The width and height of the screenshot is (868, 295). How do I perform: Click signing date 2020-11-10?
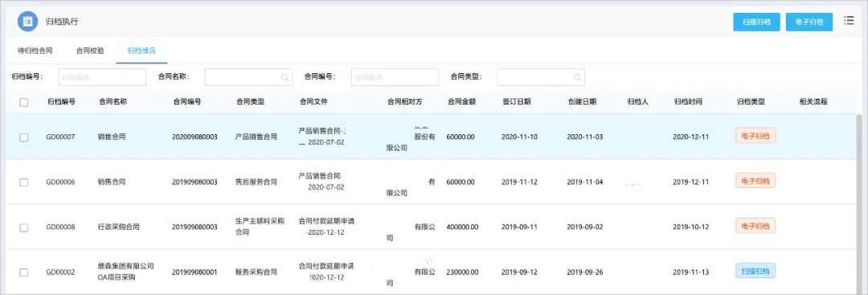click(518, 137)
